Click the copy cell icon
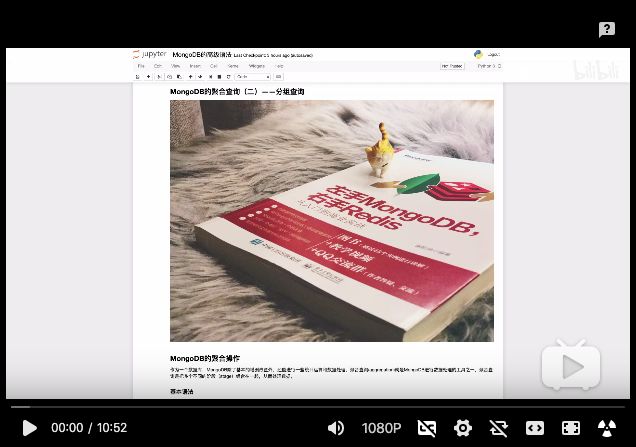 coord(169,77)
